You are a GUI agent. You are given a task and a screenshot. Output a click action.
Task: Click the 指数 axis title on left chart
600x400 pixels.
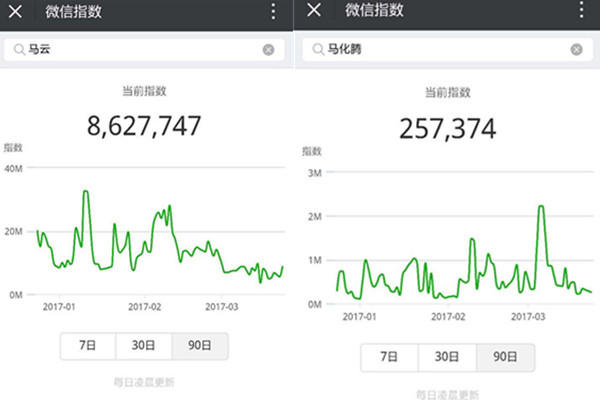click(x=13, y=148)
